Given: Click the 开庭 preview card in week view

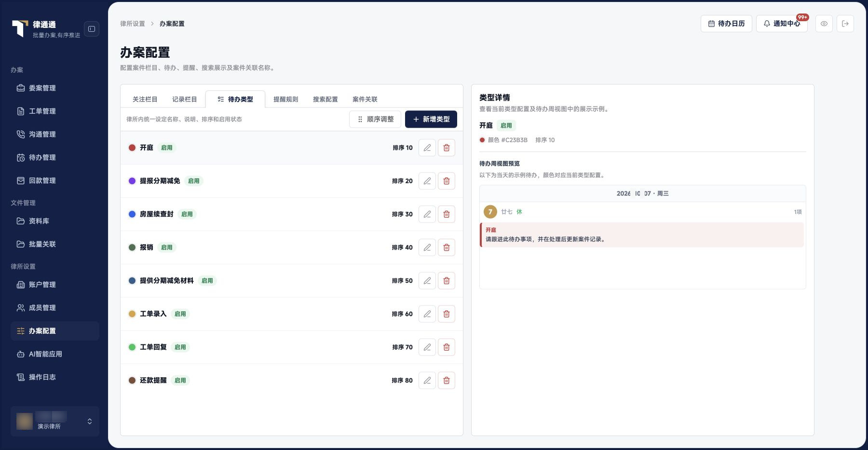Looking at the screenshot, I should pos(642,235).
